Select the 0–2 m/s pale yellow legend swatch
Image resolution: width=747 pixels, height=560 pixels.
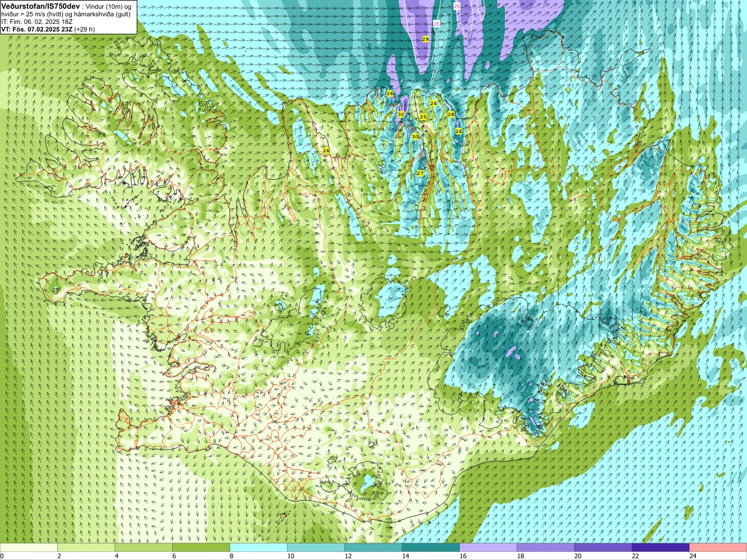coord(29,548)
